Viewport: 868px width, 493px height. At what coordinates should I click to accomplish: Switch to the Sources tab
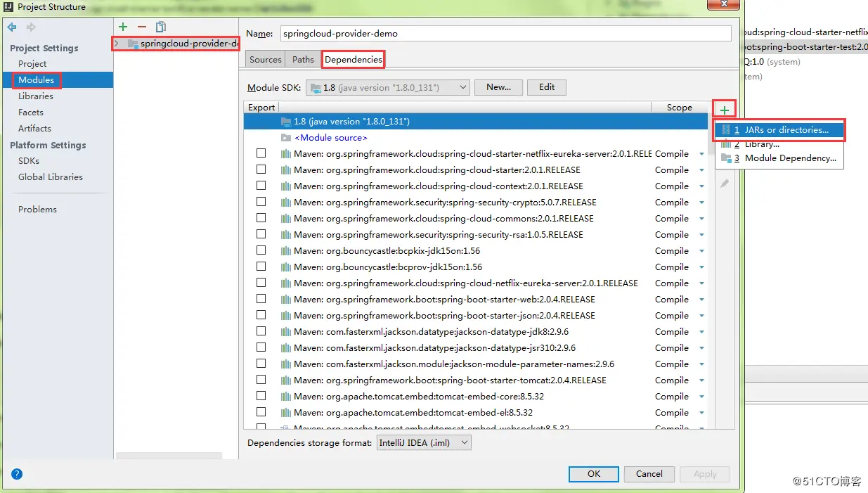coord(266,60)
